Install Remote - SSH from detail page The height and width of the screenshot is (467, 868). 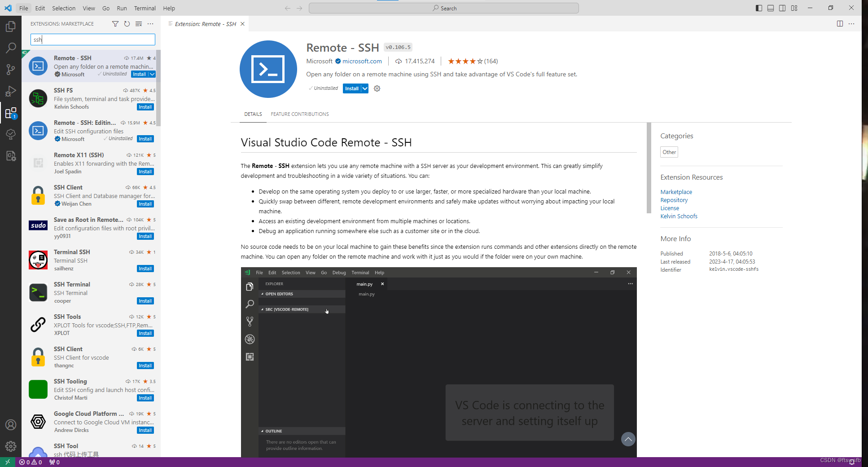click(x=352, y=88)
